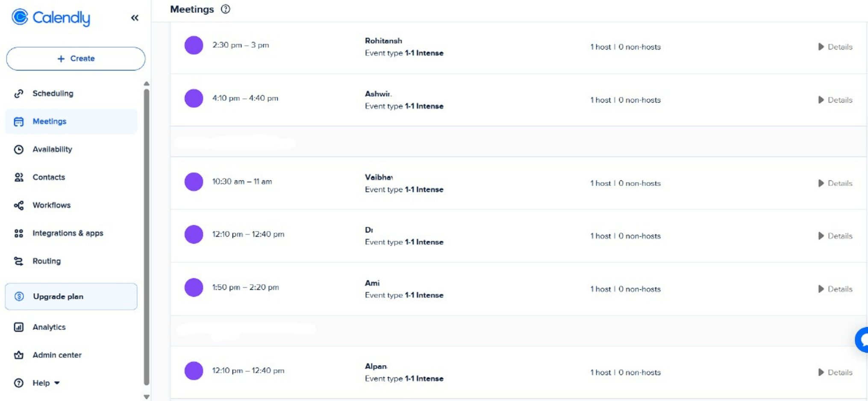Click the Upgrade plan button
The image size is (868, 401).
(x=71, y=296)
